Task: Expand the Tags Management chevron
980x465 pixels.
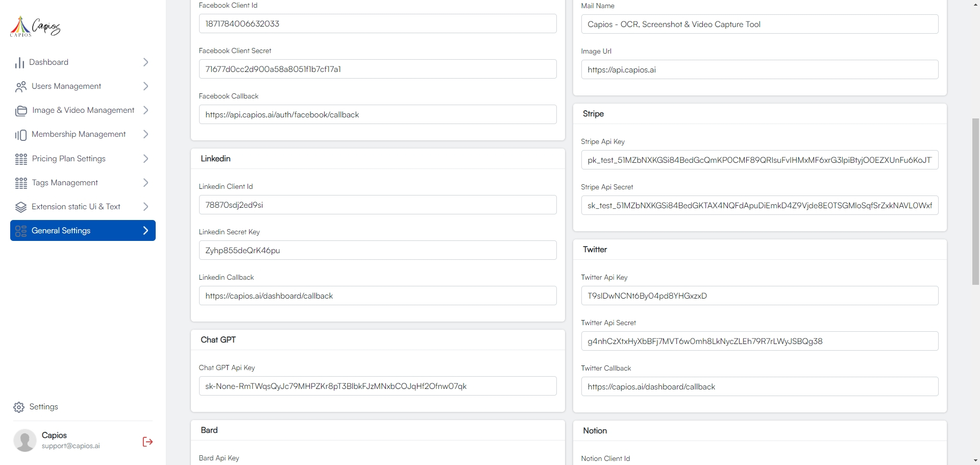Action: [x=145, y=183]
